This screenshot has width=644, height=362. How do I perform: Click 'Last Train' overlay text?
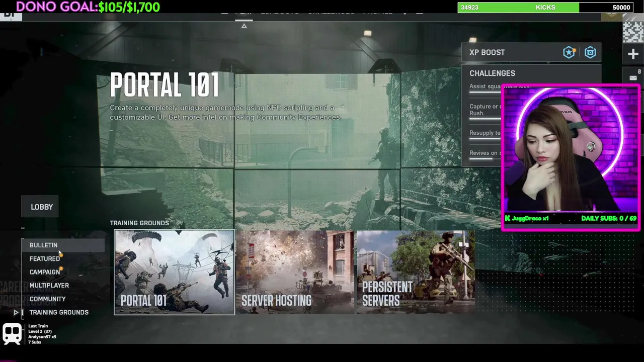[x=38, y=326]
